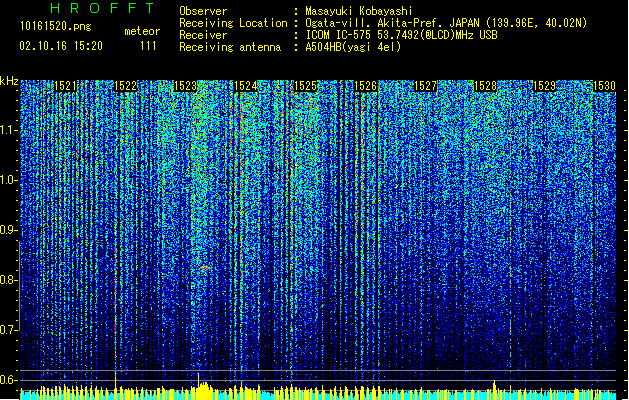Click the 1.1 frequency axis label

point(9,130)
